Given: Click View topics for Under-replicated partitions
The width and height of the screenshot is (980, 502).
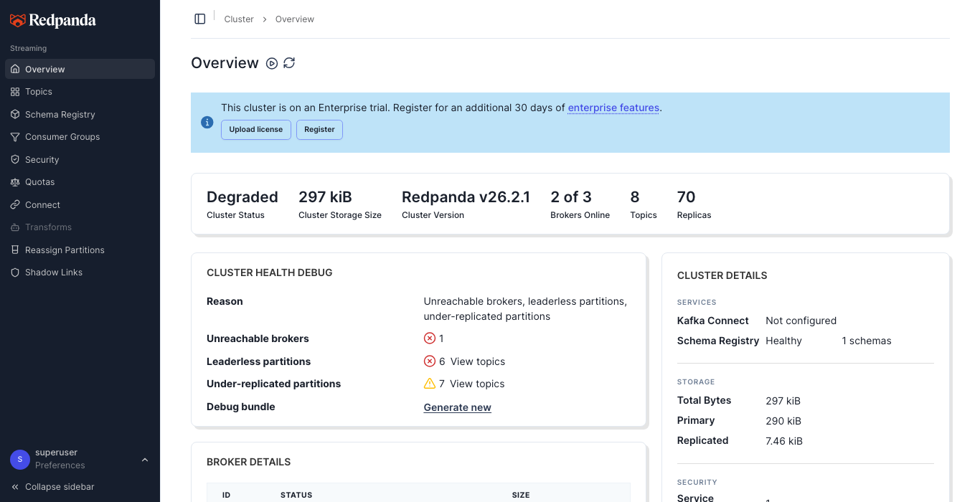Looking at the screenshot, I should pyautogui.click(x=477, y=384).
